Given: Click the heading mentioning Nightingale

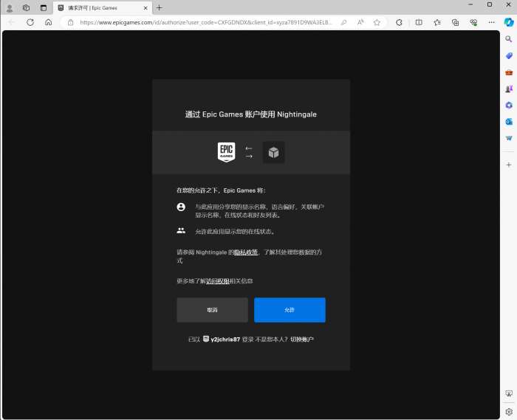Looking at the screenshot, I should point(251,114).
